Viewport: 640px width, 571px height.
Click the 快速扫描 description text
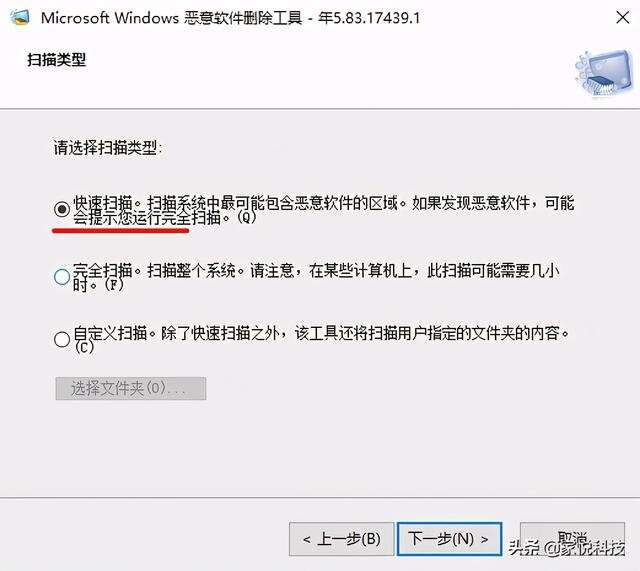(324, 210)
